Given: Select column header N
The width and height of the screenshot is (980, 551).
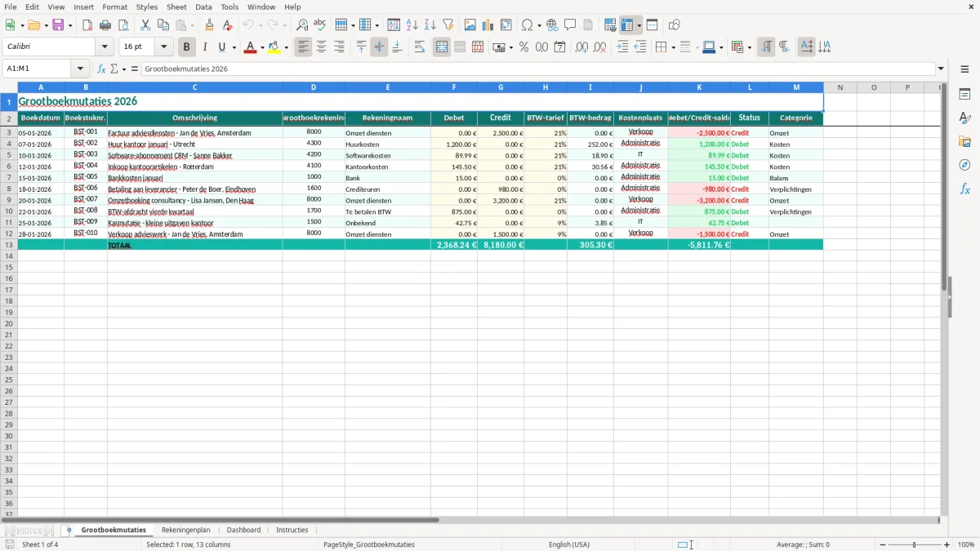Looking at the screenshot, I should [840, 87].
